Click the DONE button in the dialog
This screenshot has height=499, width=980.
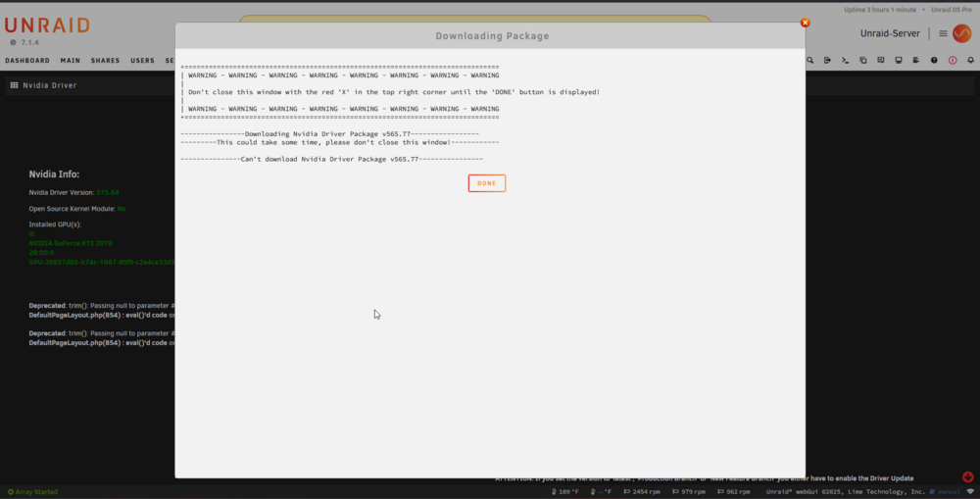487,183
